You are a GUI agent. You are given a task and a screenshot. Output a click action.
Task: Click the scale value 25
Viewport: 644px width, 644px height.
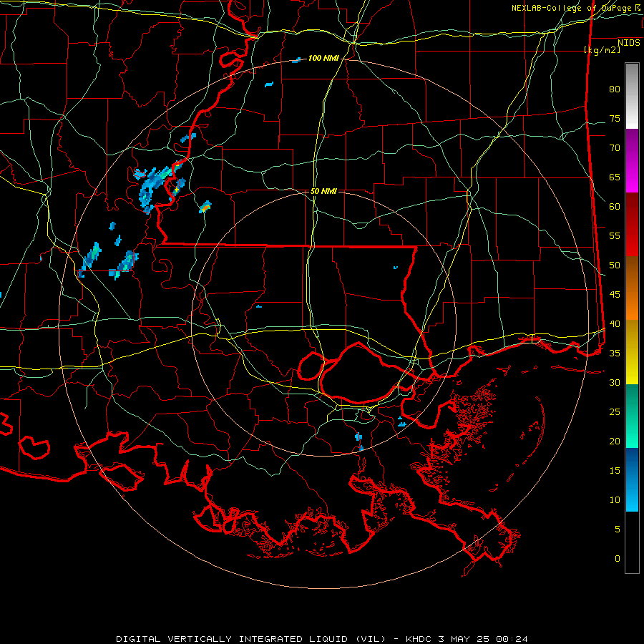click(x=615, y=412)
